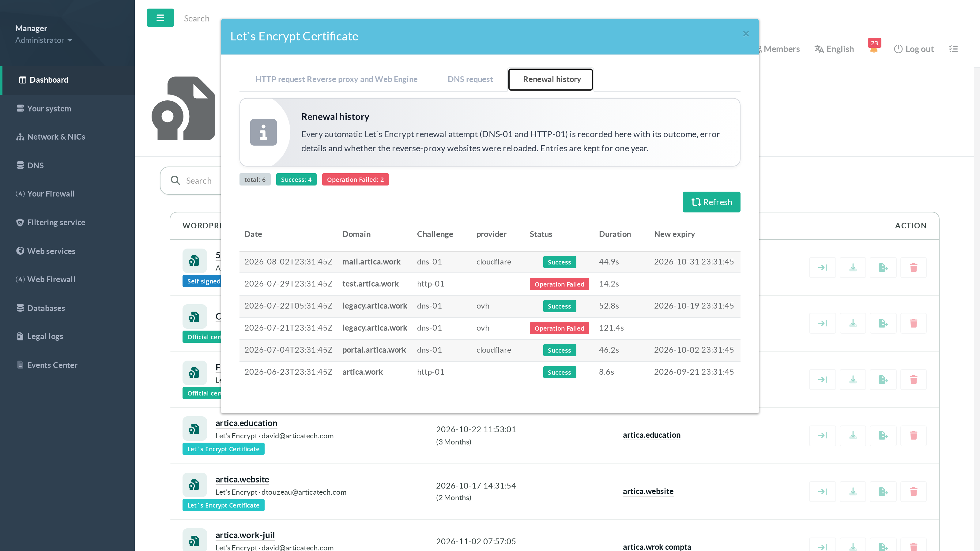Switch to the HTTP request Reverse proxy tab

[x=336, y=79]
